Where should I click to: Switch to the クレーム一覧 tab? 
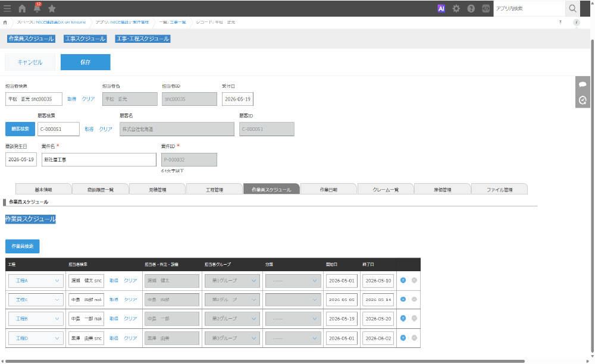386,189
